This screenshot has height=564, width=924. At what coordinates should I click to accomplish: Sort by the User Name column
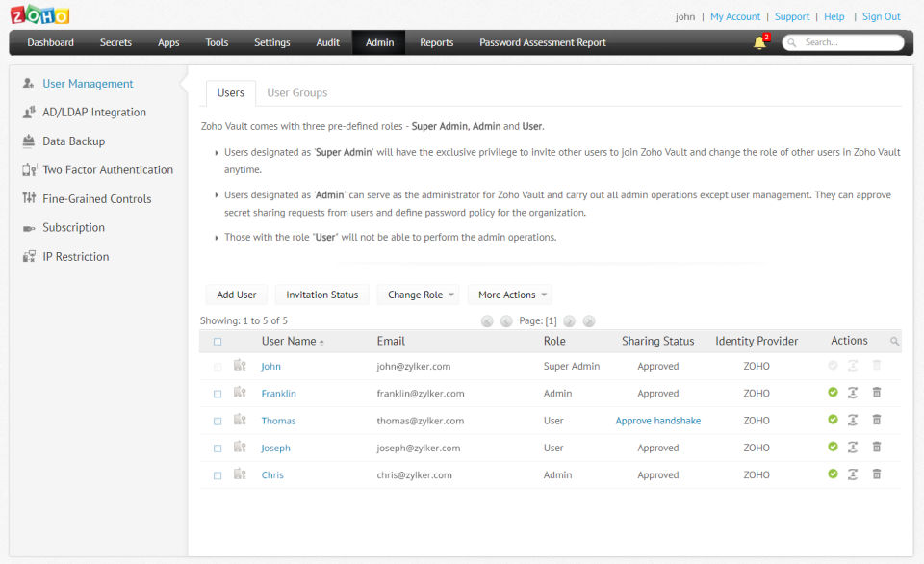tap(293, 341)
